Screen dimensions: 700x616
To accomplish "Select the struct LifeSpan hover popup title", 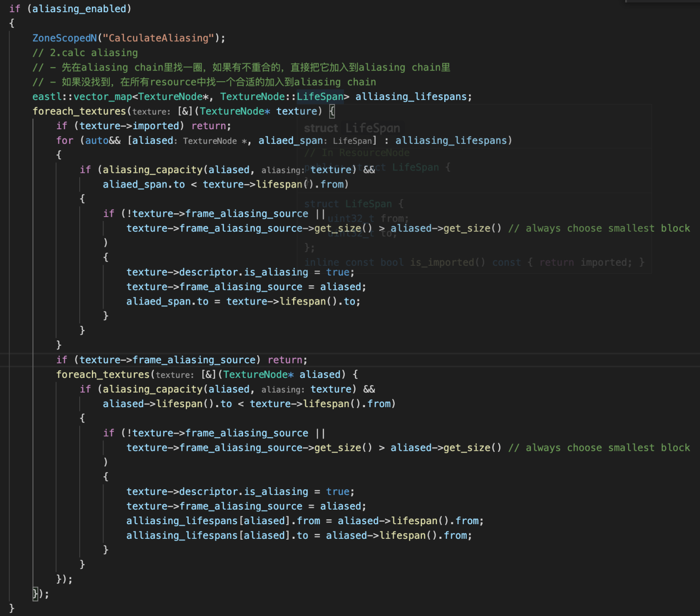I will tap(352, 128).
